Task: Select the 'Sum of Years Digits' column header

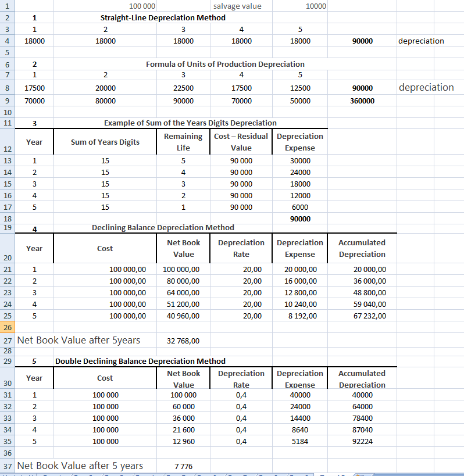Action: click(105, 142)
